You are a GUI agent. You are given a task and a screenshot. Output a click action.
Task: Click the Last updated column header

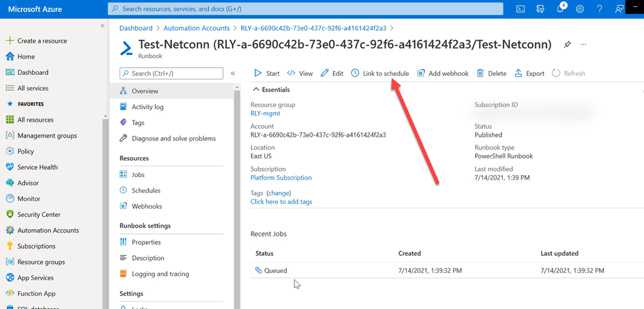tap(560, 253)
